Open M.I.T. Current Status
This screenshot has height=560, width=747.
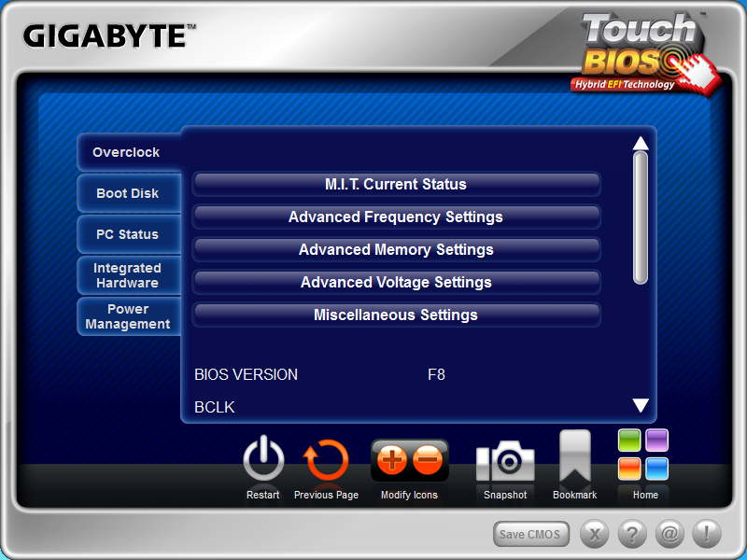[x=396, y=184]
